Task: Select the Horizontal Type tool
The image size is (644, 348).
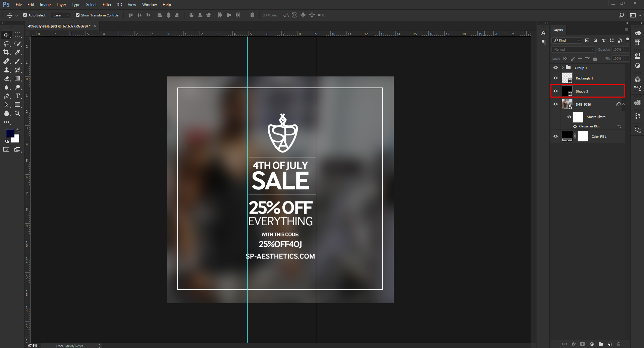Action: click(17, 96)
